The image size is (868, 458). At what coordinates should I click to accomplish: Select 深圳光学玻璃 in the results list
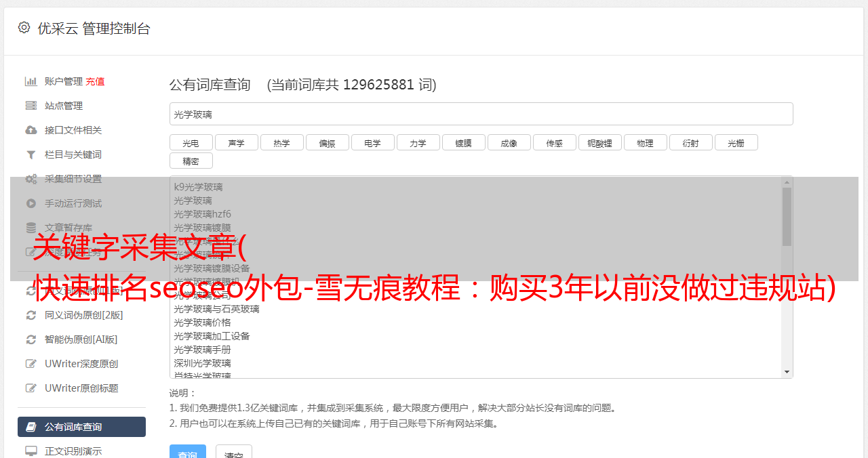click(202, 363)
